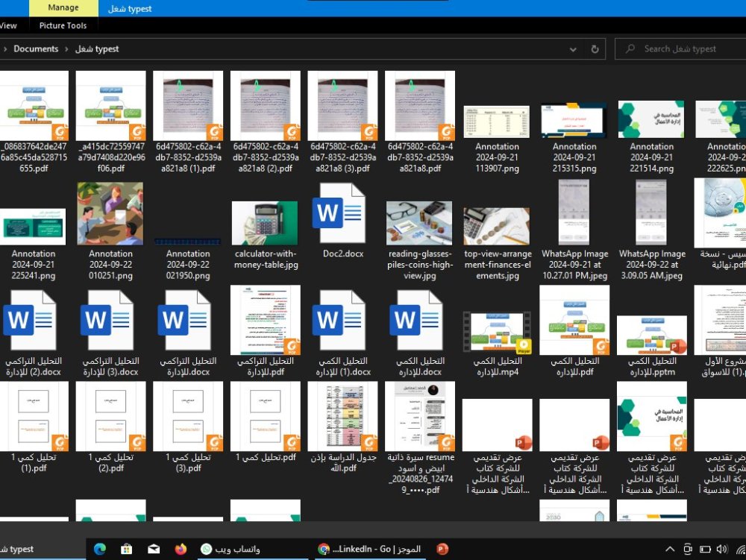Screen dimensions: 746x560
Task: Select 6d475802 a821a8.pdf without number suffix
Action: (x=420, y=122)
